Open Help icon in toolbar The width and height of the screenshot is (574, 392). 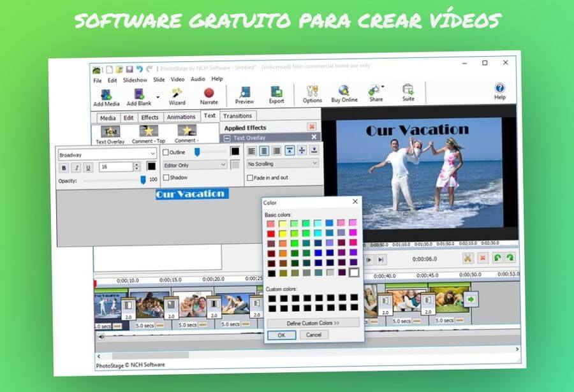pos(499,91)
